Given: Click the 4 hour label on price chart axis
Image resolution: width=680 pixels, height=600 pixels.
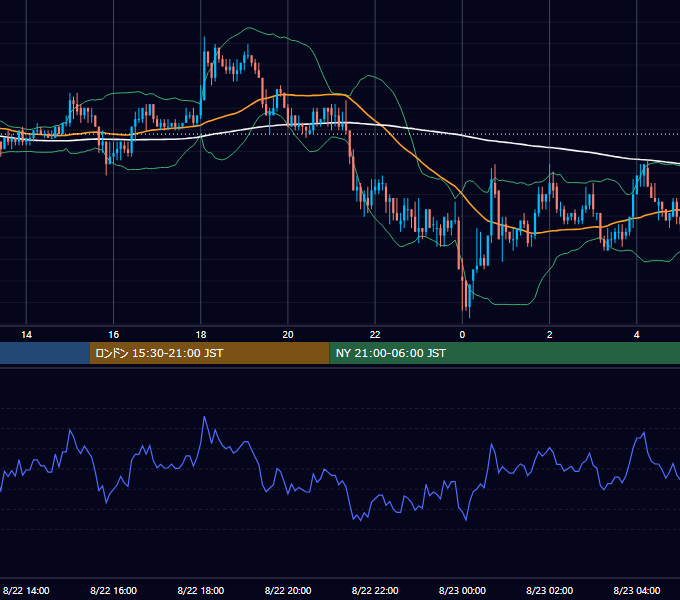Looking at the screenshot, I should pyautogui.click(x=637, y=335).
